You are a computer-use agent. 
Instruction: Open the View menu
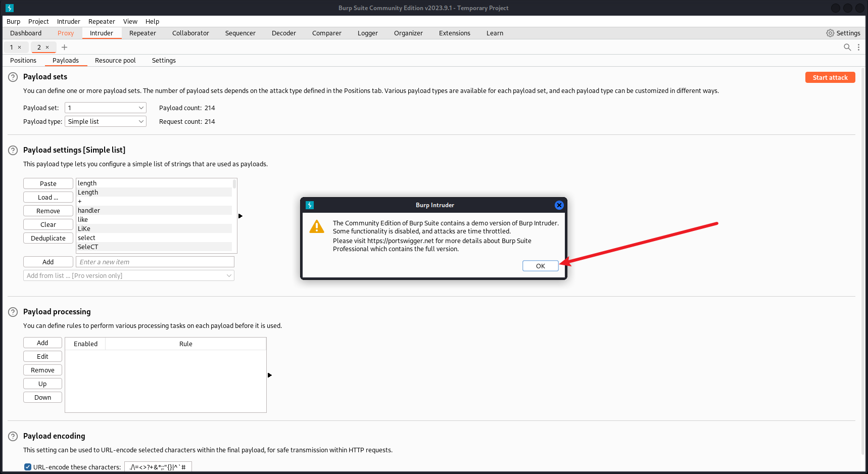pyautogui.click(x=130, y=21)
